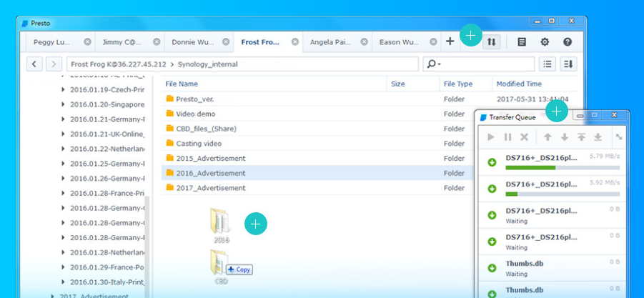Switch to list view icon beside search
Screen dimensions: 644x298
(547, 64)
